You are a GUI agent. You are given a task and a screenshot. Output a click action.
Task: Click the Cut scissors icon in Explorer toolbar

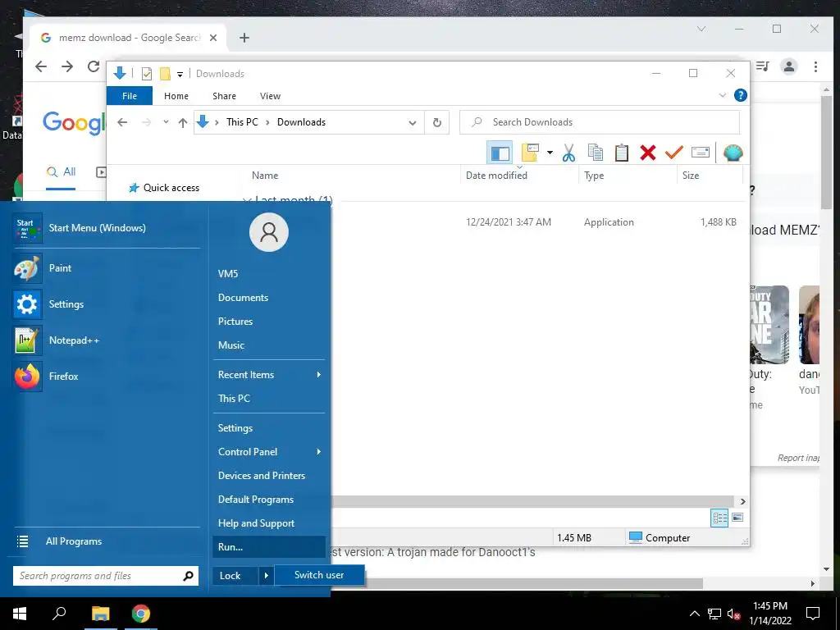pyautogui.click(x=568, y=153)
